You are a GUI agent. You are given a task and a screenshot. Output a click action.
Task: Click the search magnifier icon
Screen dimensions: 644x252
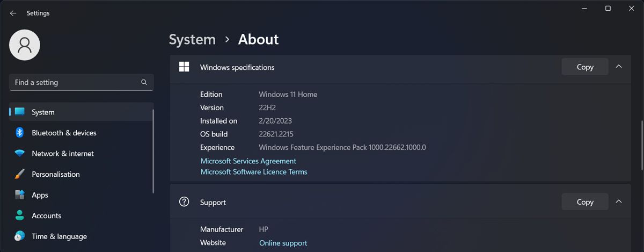click(144, 82)
